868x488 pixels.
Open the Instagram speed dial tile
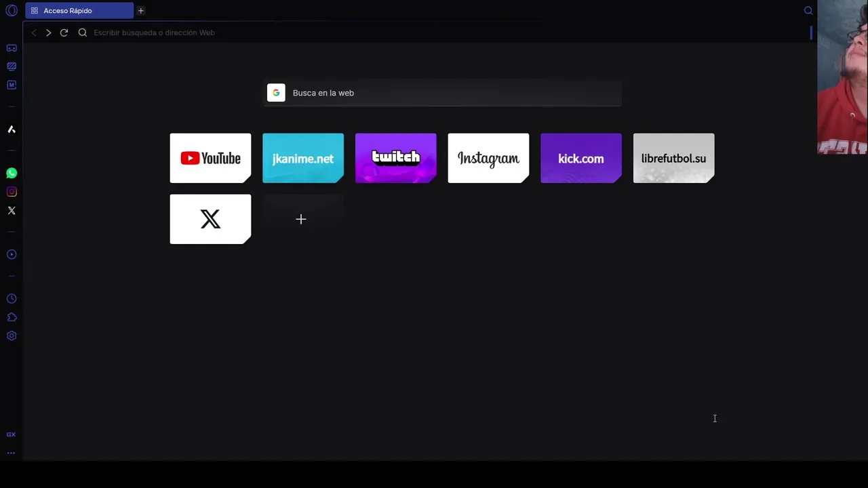coord(488,158)
